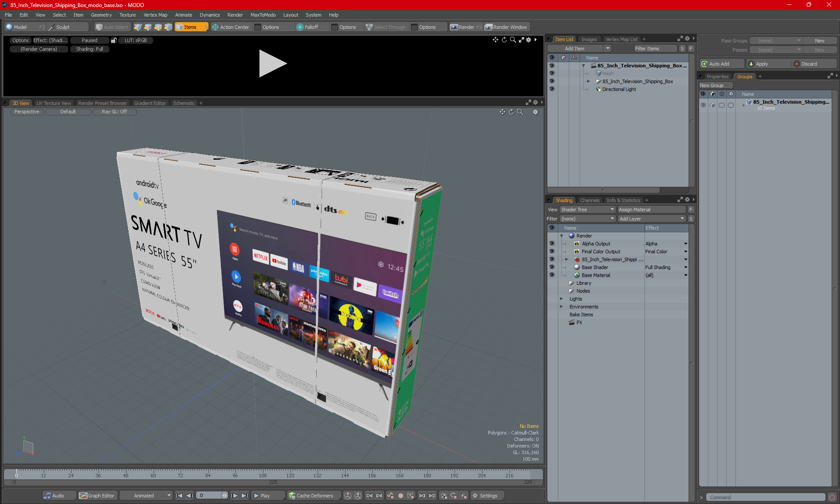Switch to Images tab
The width and height of the screenshot is (840, 504).
coord(589,39)
